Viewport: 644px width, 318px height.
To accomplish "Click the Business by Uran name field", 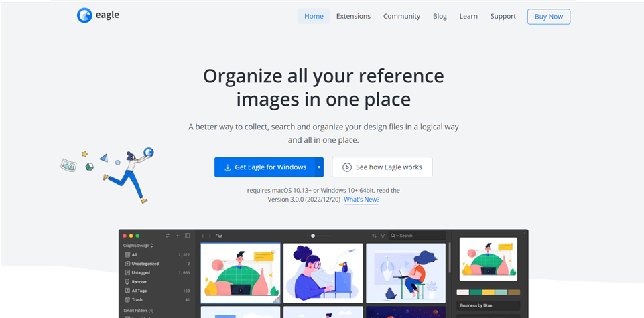I will [489, 305].
